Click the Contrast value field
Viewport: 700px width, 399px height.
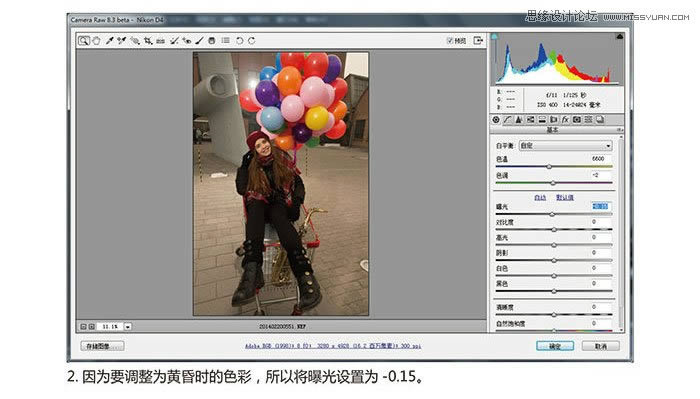click(600, 222)
